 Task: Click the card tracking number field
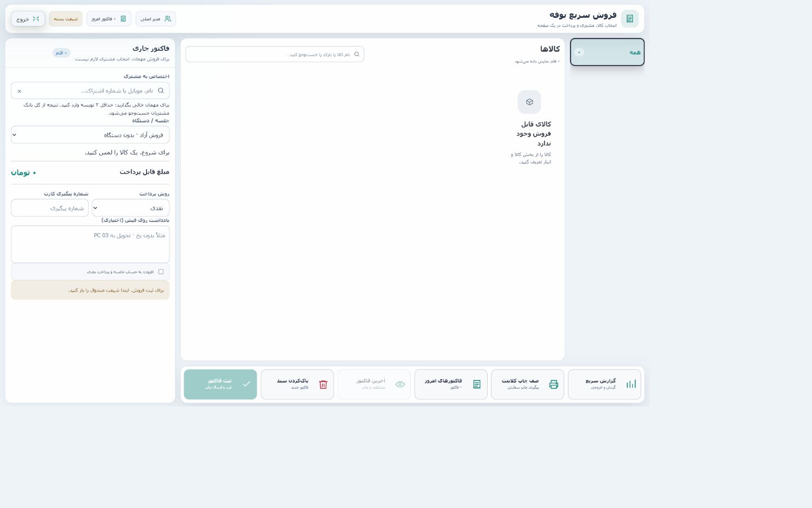coord(50,208)
